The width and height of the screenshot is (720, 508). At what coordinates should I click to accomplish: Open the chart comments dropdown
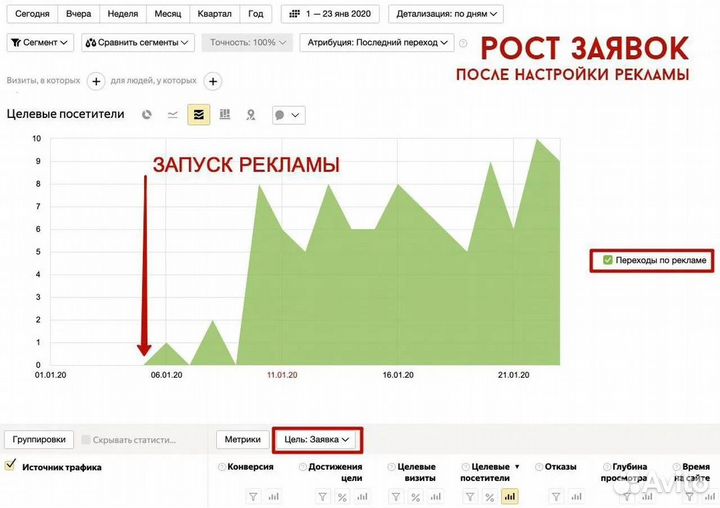(x=288, y=115)
